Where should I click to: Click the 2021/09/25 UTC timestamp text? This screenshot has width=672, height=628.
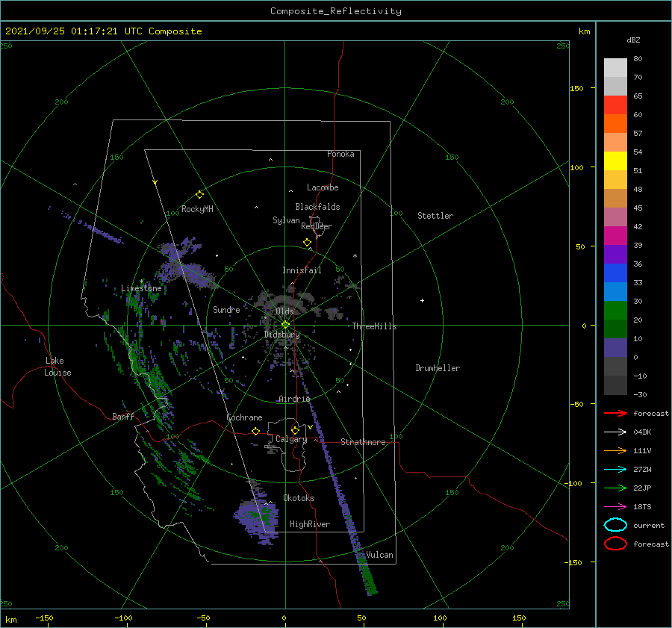point(103,31)
